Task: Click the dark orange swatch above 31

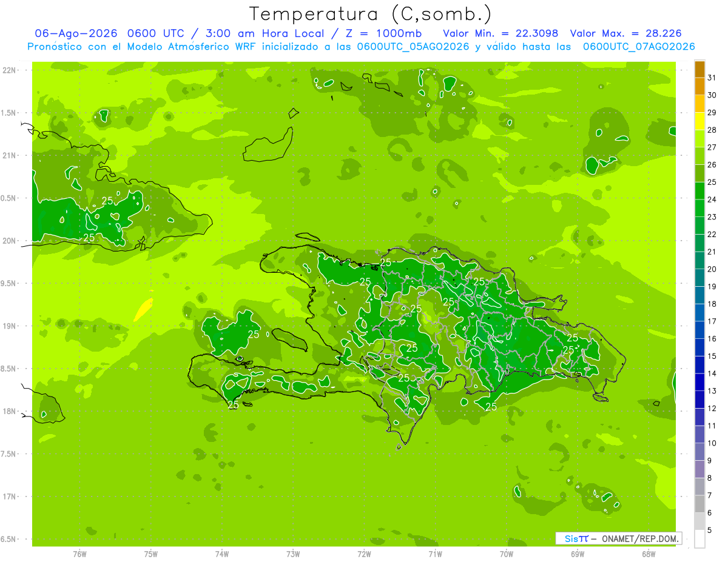Action: tap(699, 69)
